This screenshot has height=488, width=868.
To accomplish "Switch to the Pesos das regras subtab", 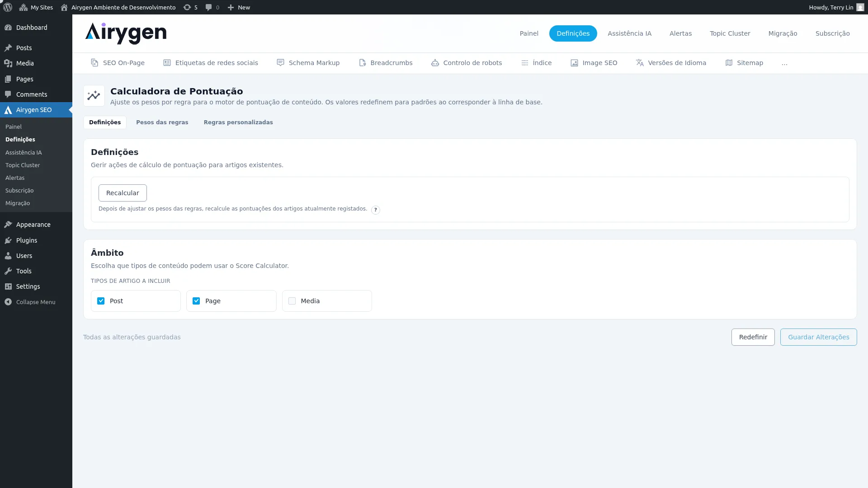I will point(162,122).
